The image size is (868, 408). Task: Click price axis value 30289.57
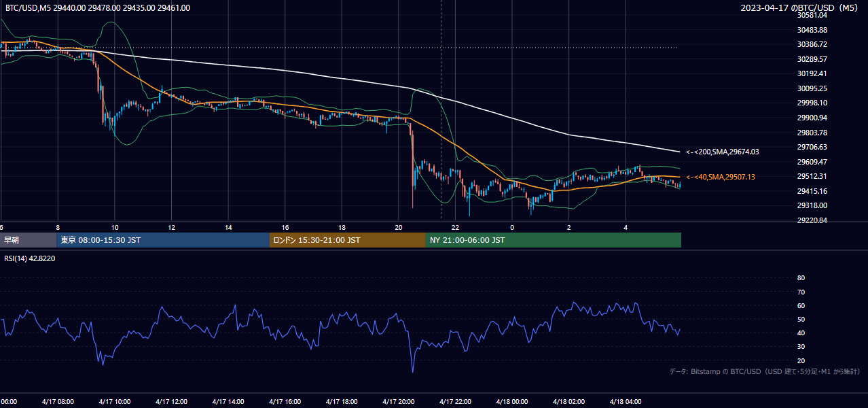tap(812, 59)
